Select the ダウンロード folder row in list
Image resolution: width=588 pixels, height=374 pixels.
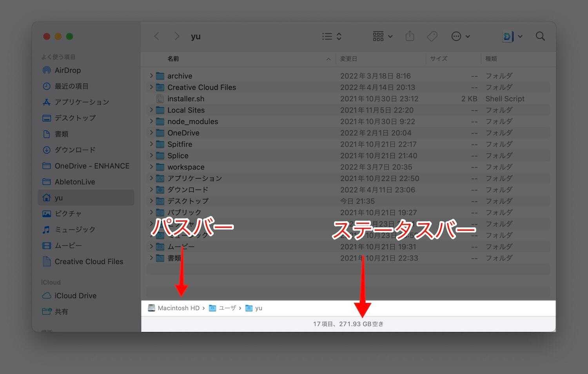coord(348,190)
